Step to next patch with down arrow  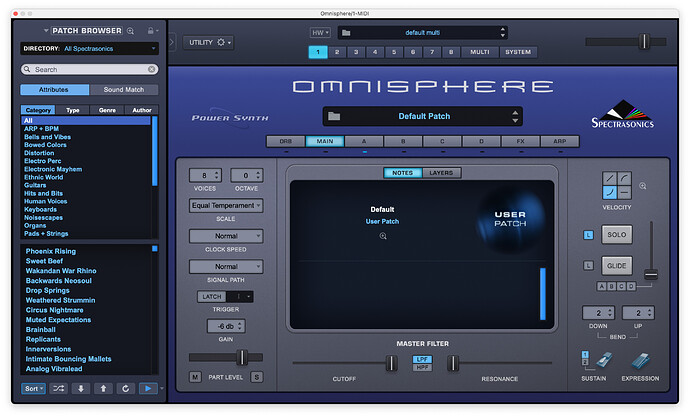(81, 388)
